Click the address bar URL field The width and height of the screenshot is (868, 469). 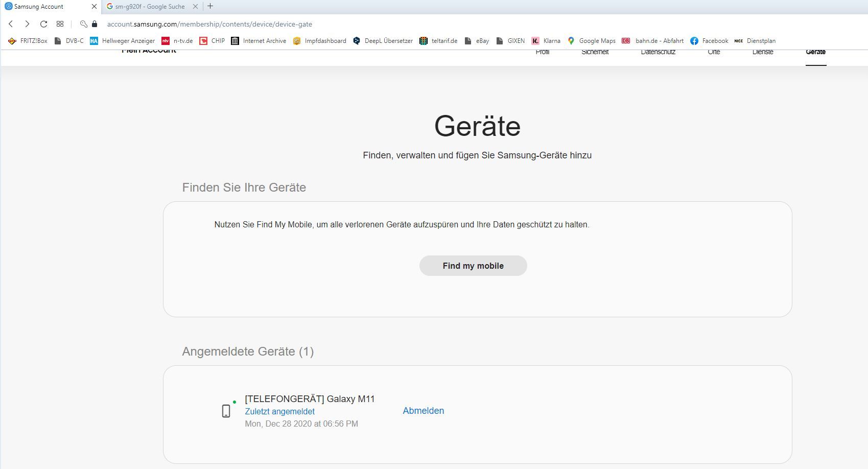209,24
